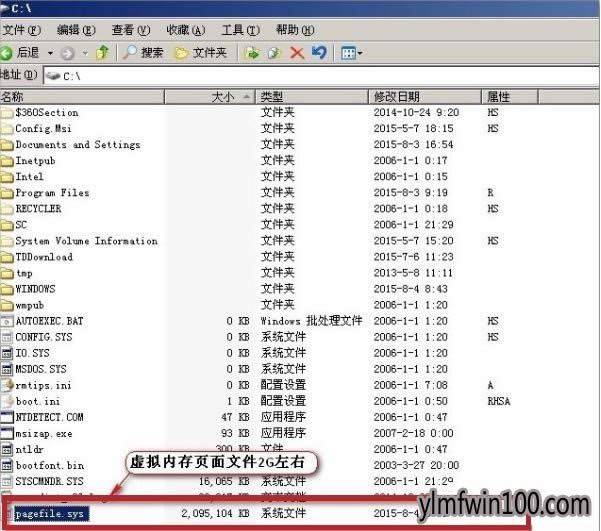Image resolution: width=601 pixels, height=531 pixels.
Task: Click the blue Undo arrow icon
Action: pyautogui.click(x=319, y=52)
